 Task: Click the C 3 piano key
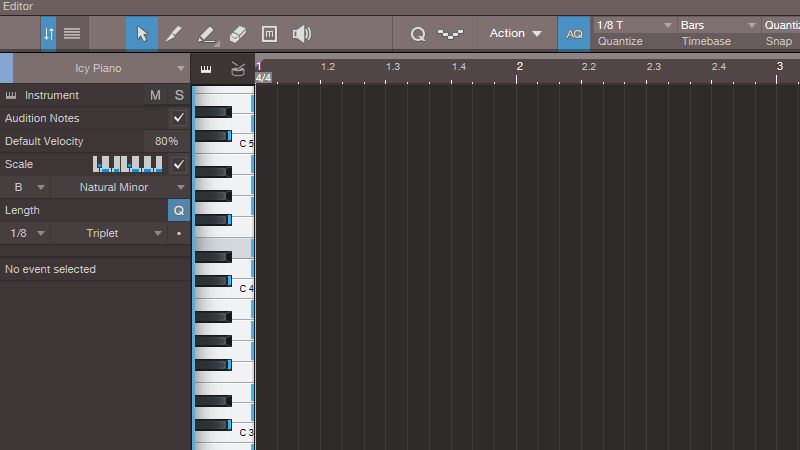click(x=224, y=435)
